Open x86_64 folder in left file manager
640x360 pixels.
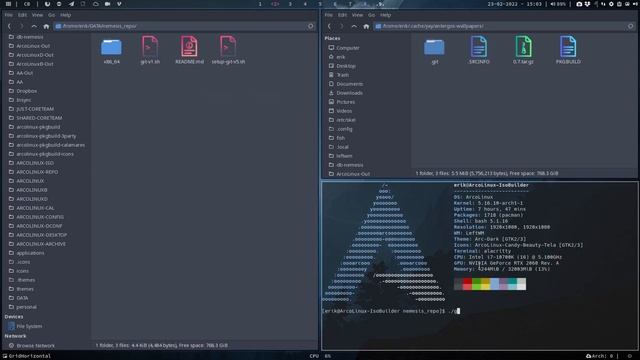click(111, 51)
